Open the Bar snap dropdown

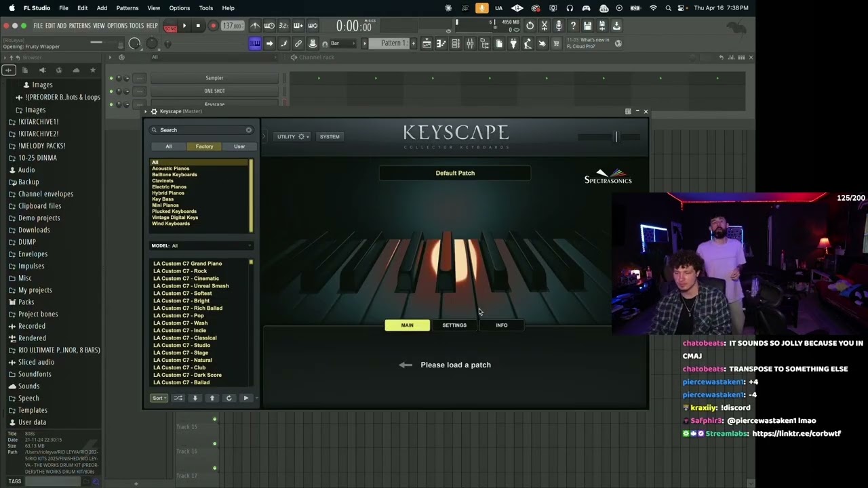tap(342, 43)
